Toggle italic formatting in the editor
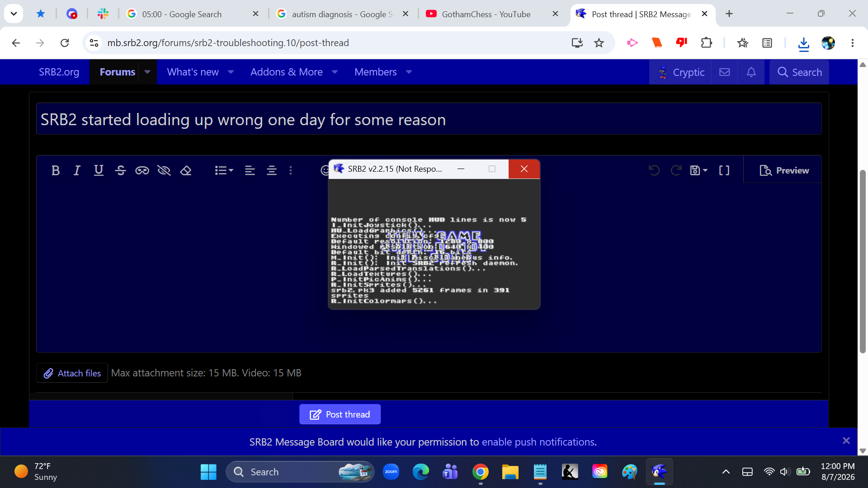 pyautogui.click(x=77, y=170)
